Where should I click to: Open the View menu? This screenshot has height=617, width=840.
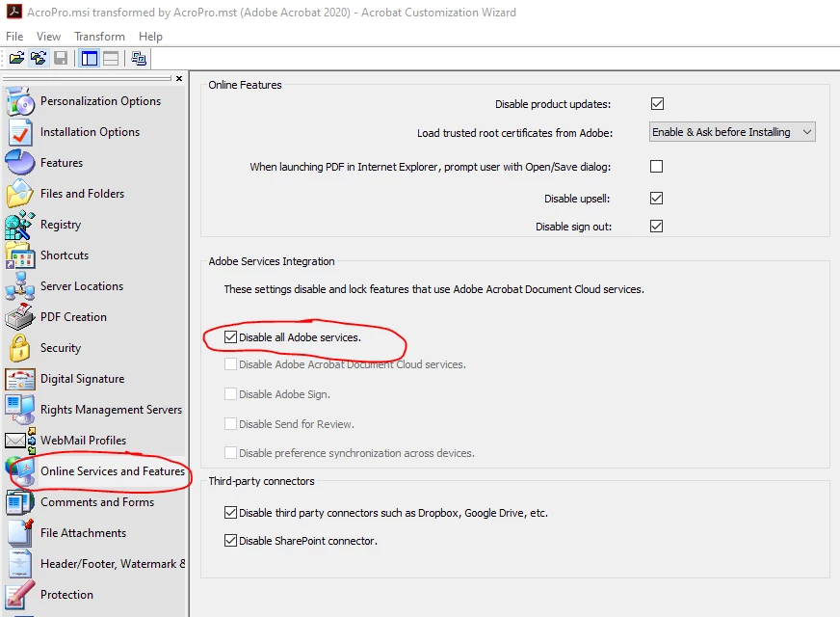click(48, 37)
